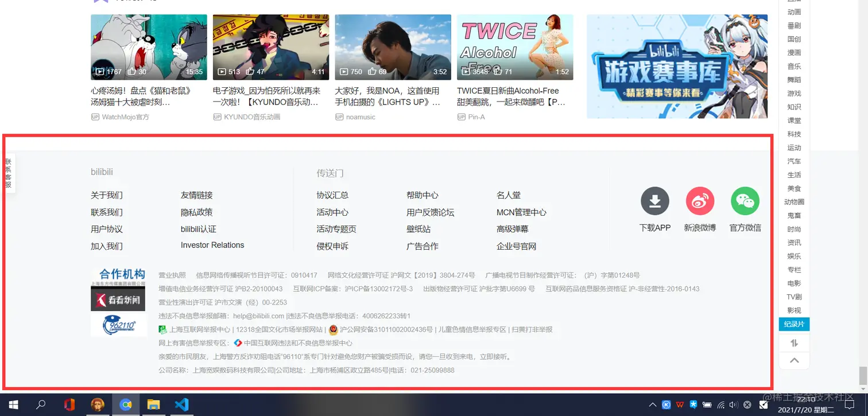Jump to 动画 in the sidebar
The height and width of the screenshot is (416, 868).
(x=794, y=12)
